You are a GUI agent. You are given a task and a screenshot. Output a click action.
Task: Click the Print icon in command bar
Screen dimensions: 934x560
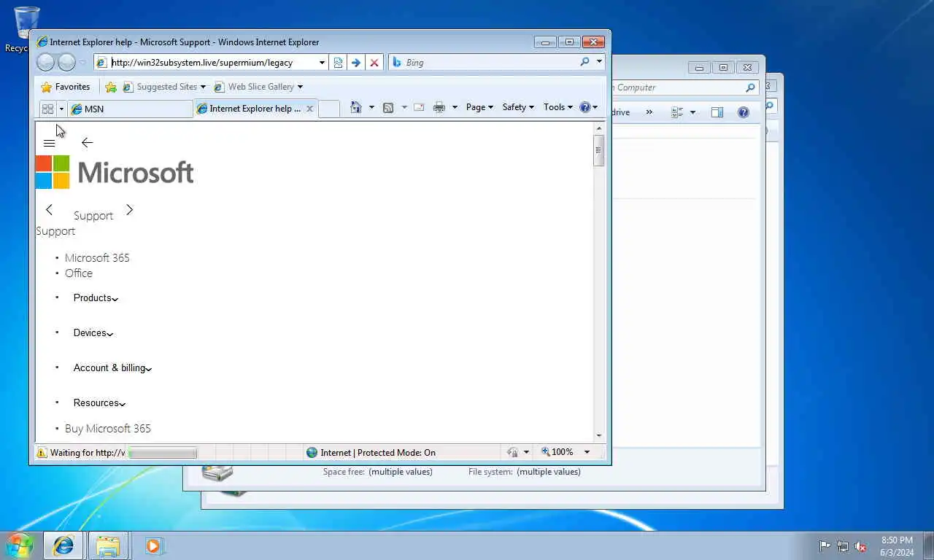coord(439,107)
